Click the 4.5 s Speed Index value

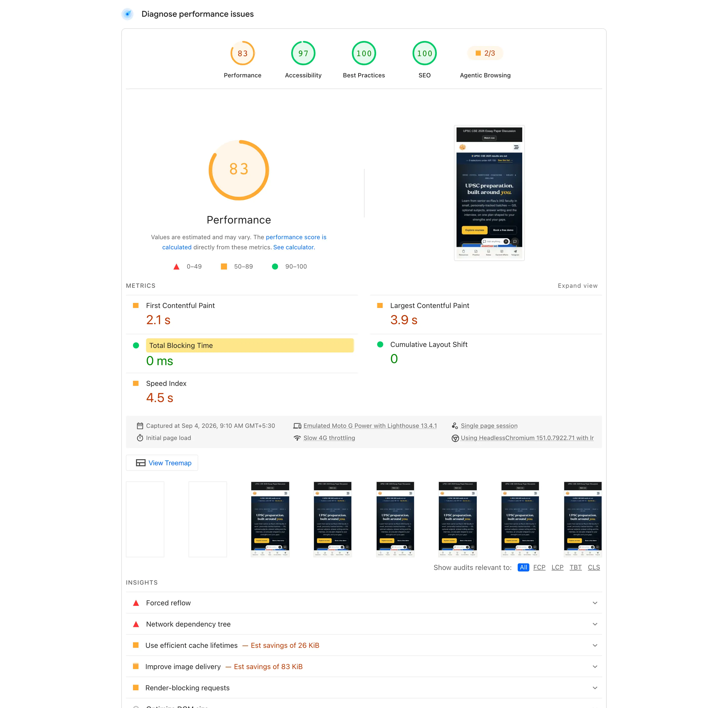click(160, 398)
